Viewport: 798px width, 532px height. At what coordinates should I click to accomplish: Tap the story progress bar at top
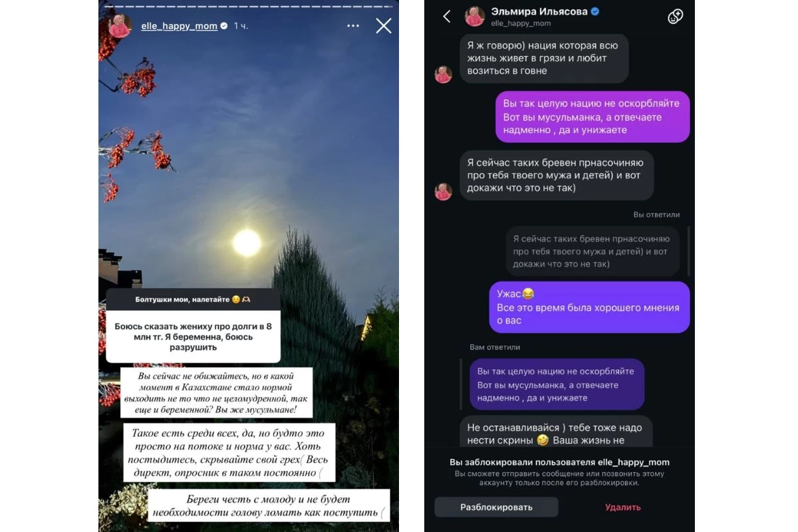249,3
